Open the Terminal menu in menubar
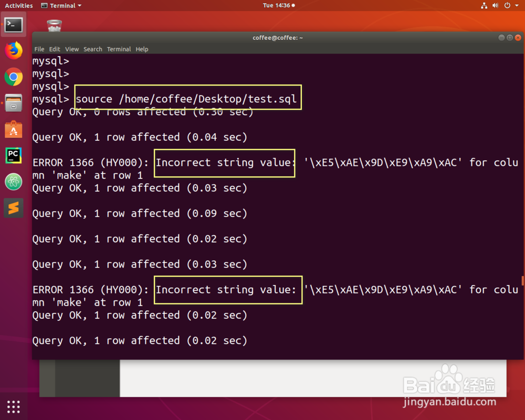 (119, 49)
